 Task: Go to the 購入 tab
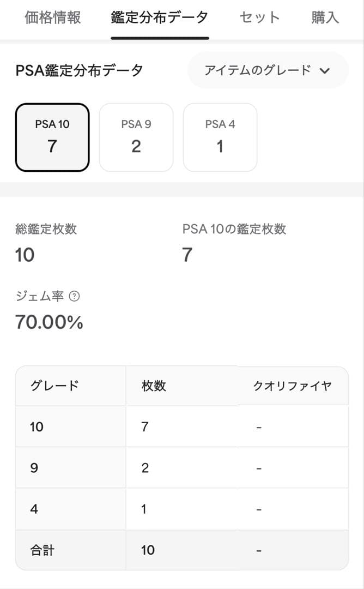tap(325, 17)
